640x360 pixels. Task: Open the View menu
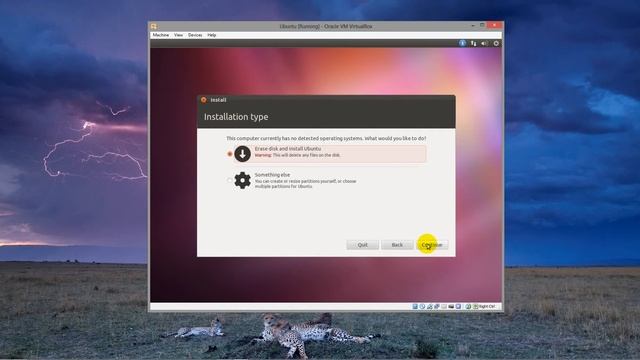coord(178,35)
